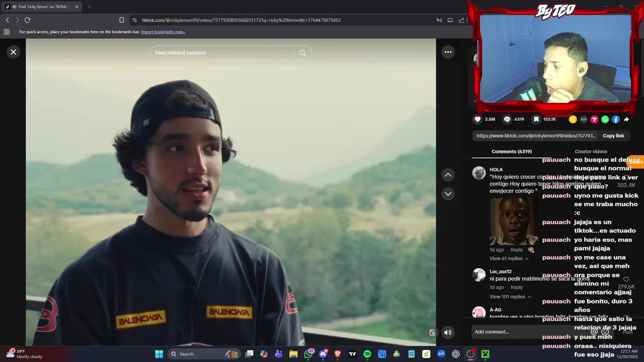Toggle the picture-in-picture icon on video

(x=432, y=332)
